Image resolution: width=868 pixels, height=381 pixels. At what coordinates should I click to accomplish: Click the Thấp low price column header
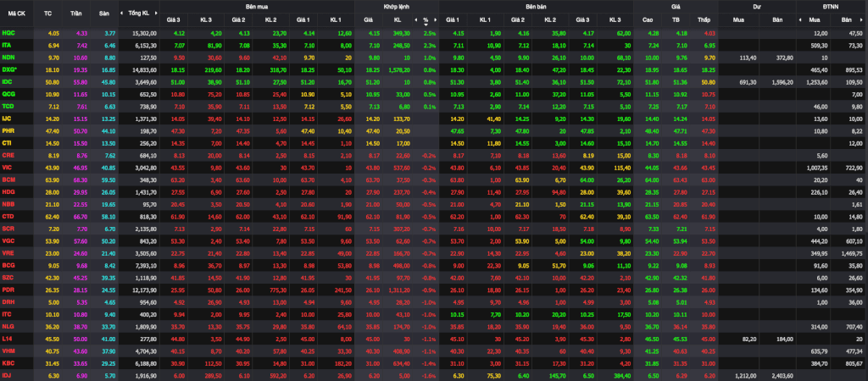(x=704, y=20)
